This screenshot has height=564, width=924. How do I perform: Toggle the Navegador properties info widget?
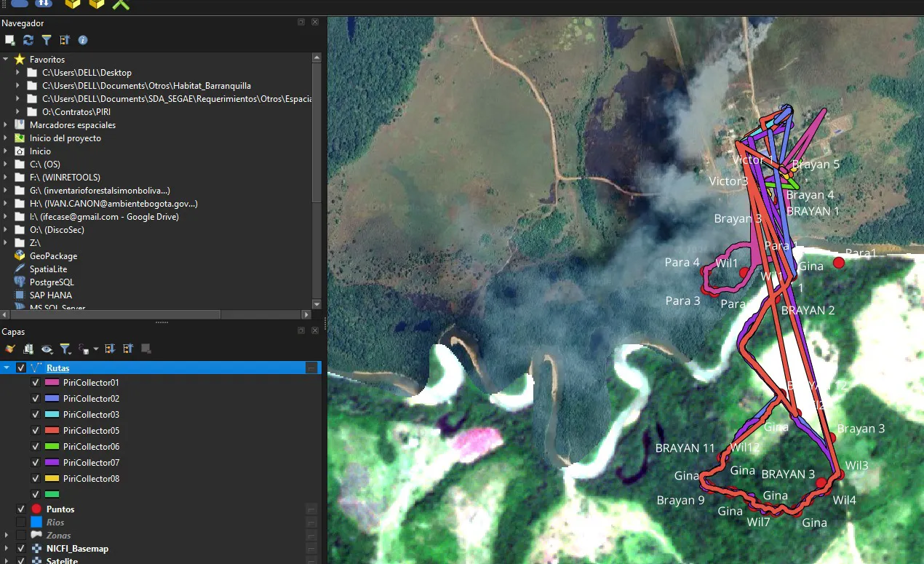[83, 41]
